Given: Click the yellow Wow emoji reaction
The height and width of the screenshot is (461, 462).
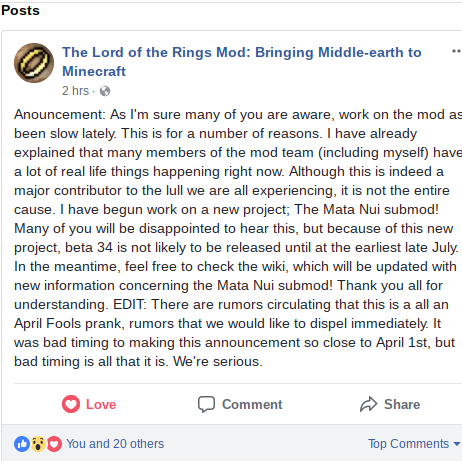Looking at the screenshot, I should (38, 444).
